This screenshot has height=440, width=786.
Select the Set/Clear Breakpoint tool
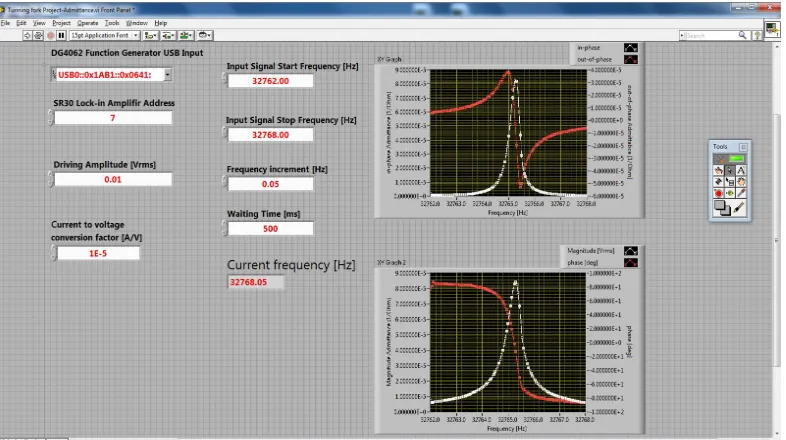point(718,193)
